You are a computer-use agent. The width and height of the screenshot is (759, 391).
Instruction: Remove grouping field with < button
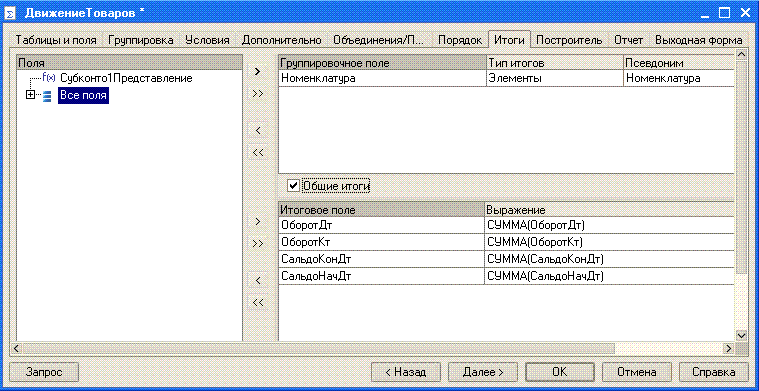(x=258, y=130)
